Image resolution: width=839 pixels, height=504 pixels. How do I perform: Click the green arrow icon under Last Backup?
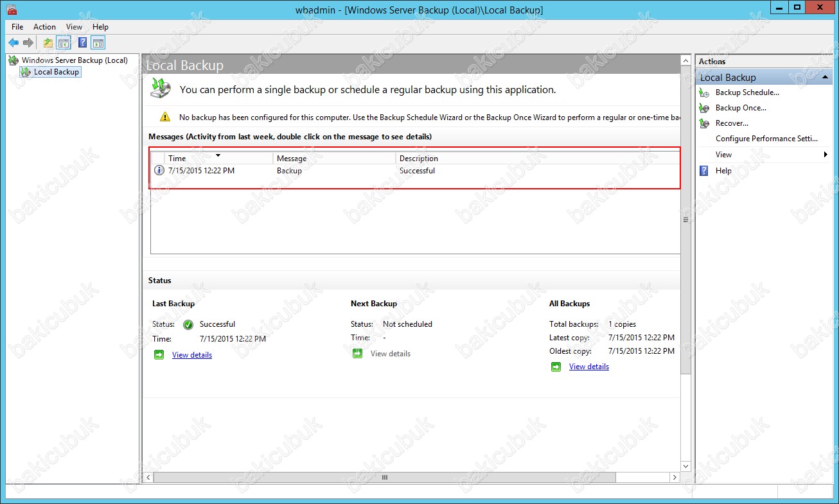(159, 354)
